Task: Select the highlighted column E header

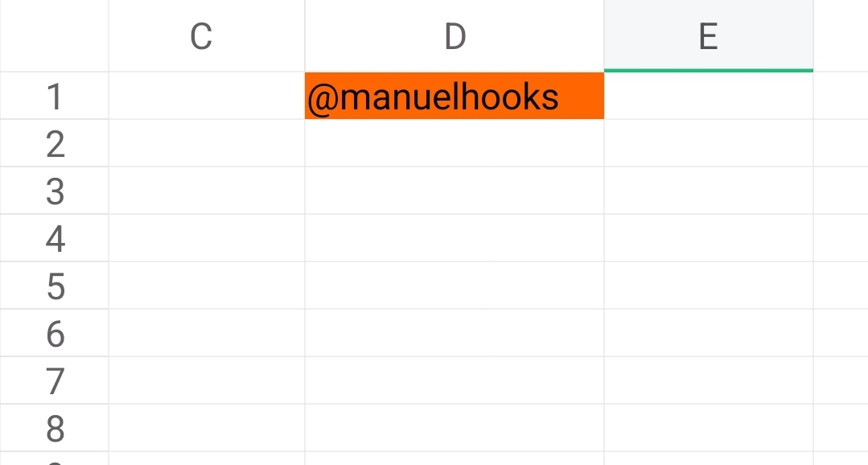Action: (709, 35)
